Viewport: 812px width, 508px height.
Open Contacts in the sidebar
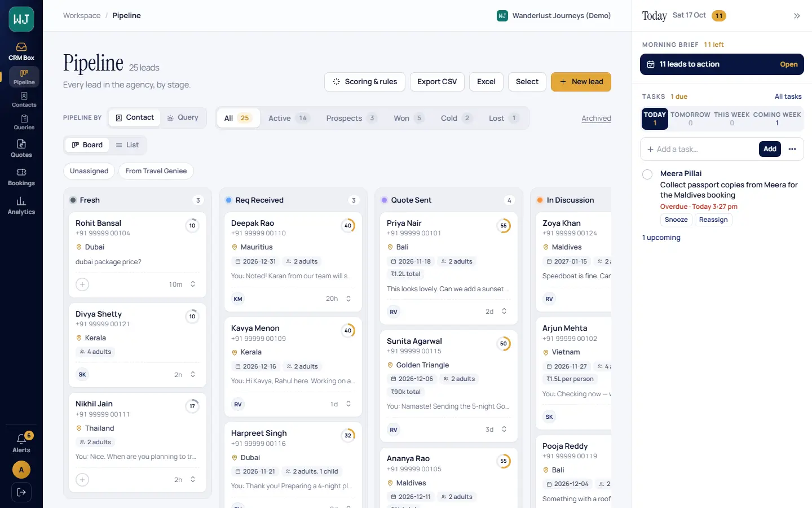coord(24,100)
